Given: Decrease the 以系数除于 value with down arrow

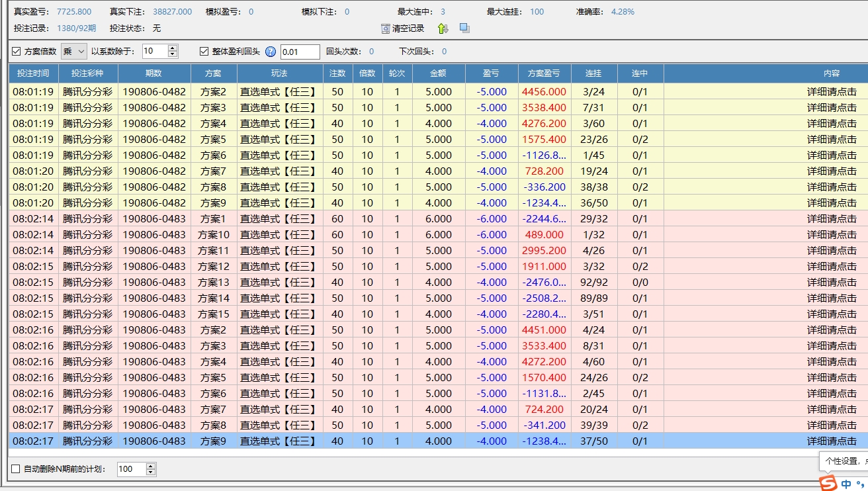Looking at the screenshot, I should tap(173, 54).
